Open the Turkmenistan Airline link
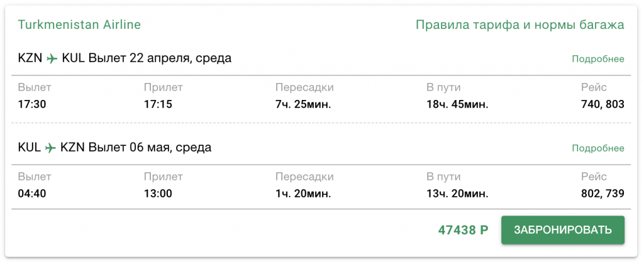This screenshot has height=264, width=644. (79, 25)
